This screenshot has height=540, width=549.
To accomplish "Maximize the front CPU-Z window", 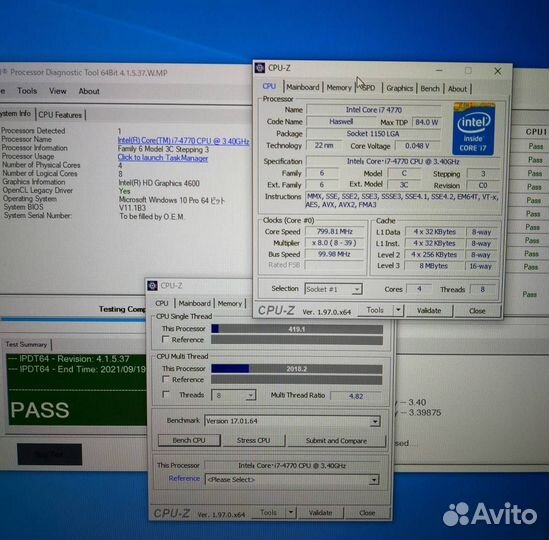I will pos(468,71).
